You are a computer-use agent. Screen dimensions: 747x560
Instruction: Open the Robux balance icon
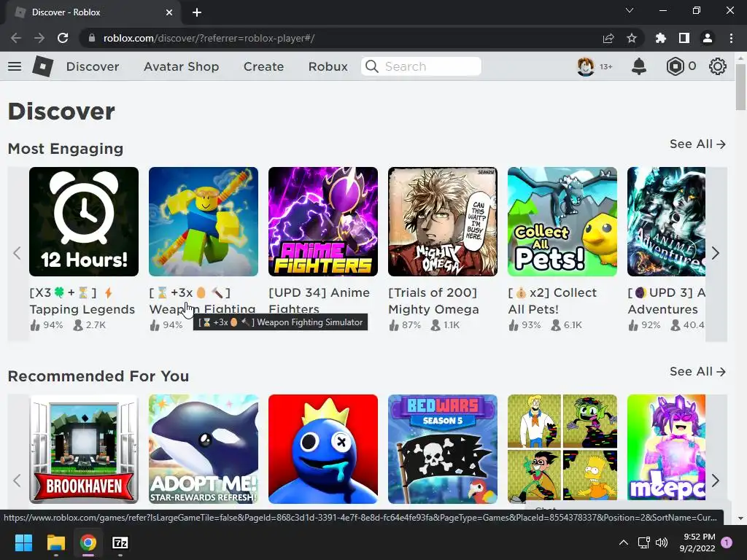pyautogui.click(x=675, y=66)
